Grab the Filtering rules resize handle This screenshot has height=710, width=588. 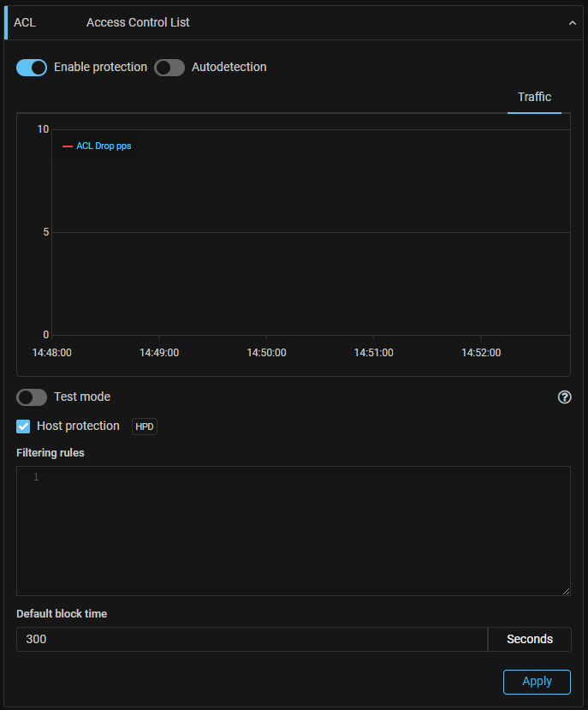tap(566, 591)
